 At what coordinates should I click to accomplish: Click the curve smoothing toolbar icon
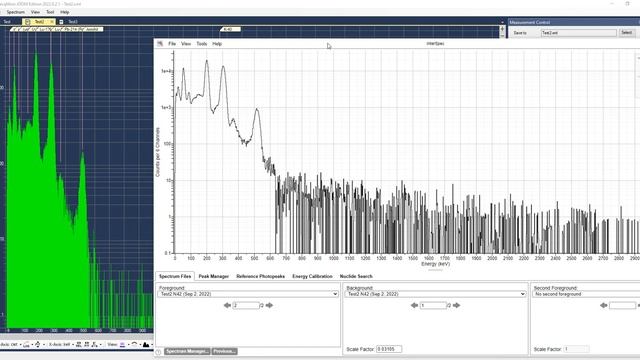(134, 345)
